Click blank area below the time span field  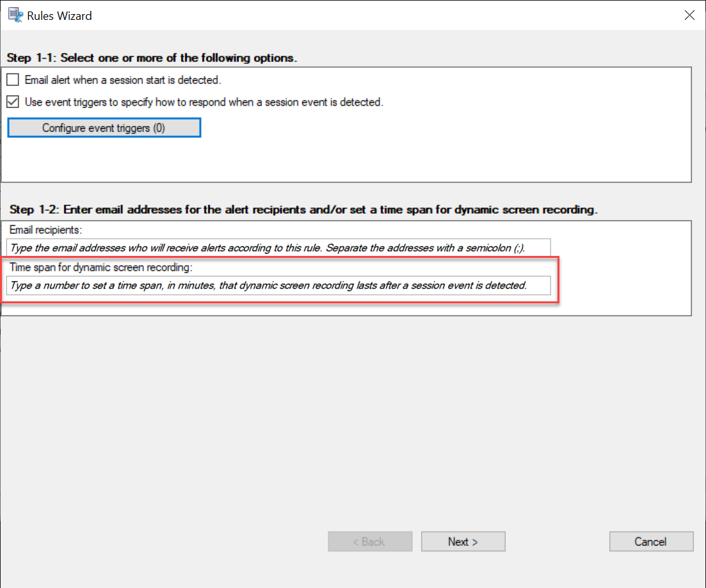(346, 305)
